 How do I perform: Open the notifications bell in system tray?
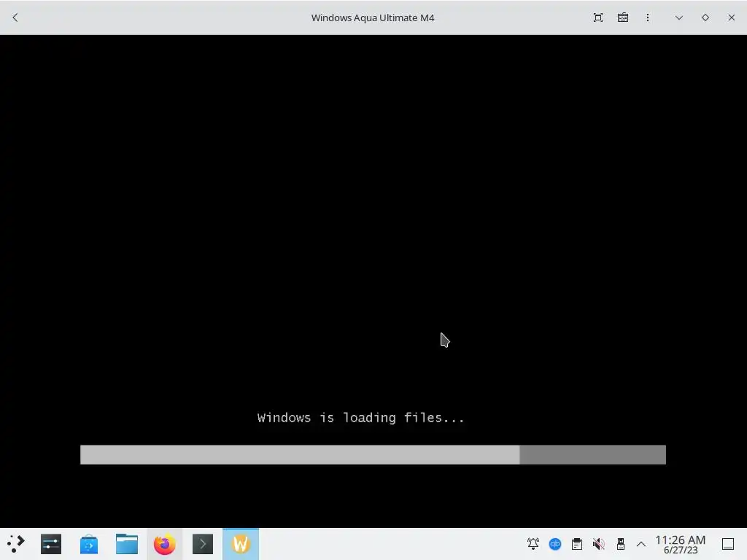click(533, 544)
